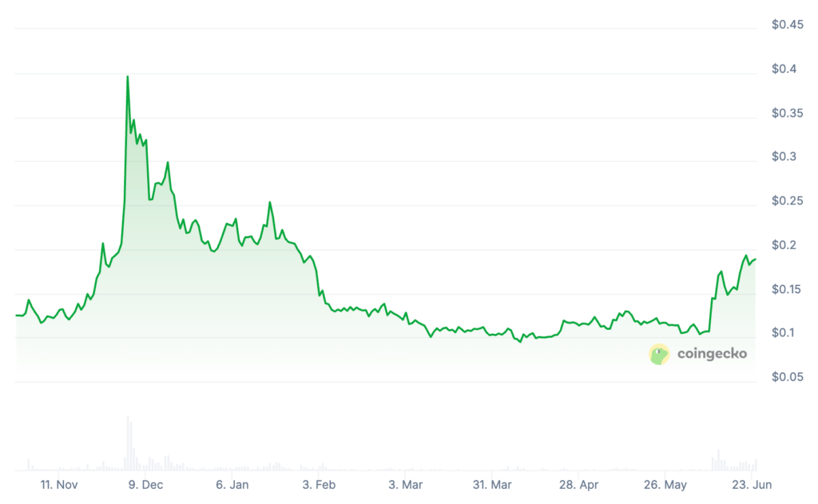Click the 3. Mar date label

pos(406,485)
